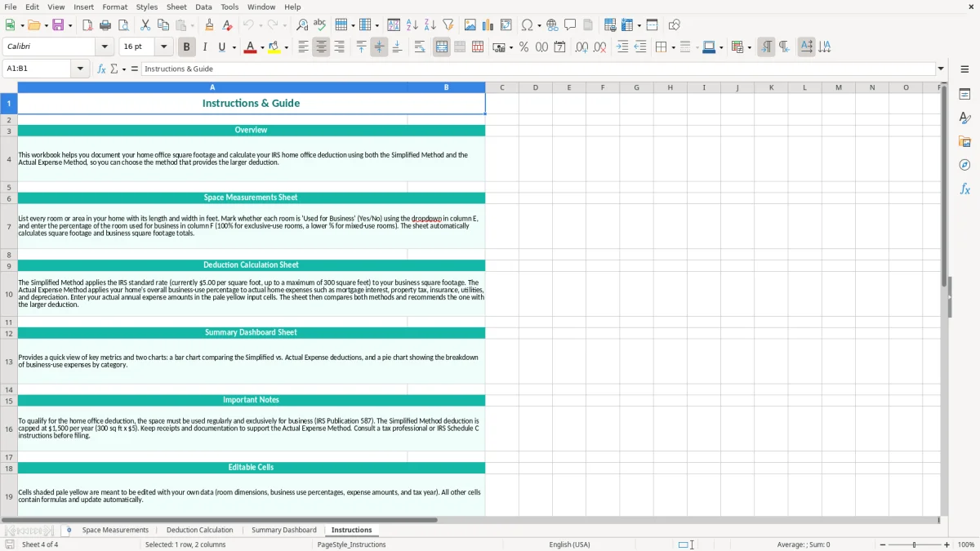Open the Font Size dropdown

tap(163, 47)
